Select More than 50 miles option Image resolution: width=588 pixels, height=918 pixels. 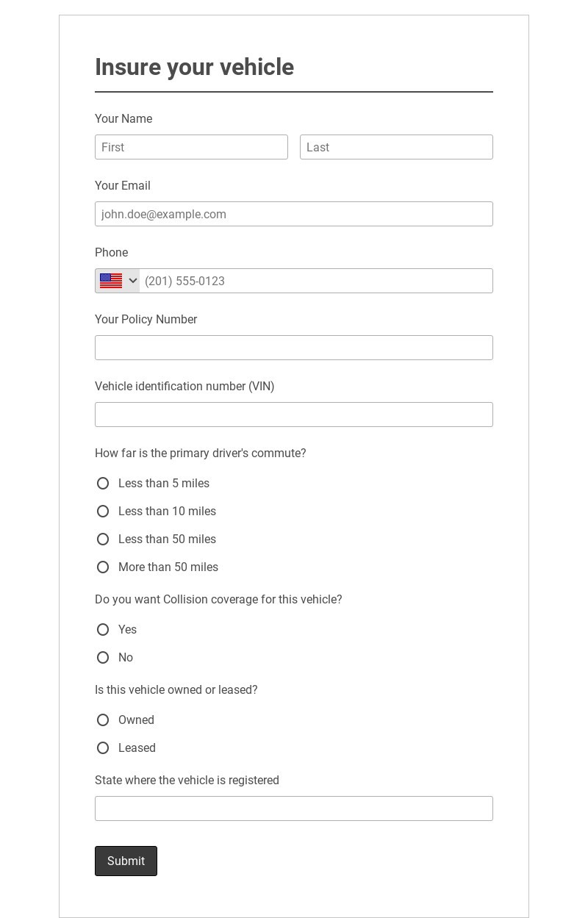tap(103, 567)
